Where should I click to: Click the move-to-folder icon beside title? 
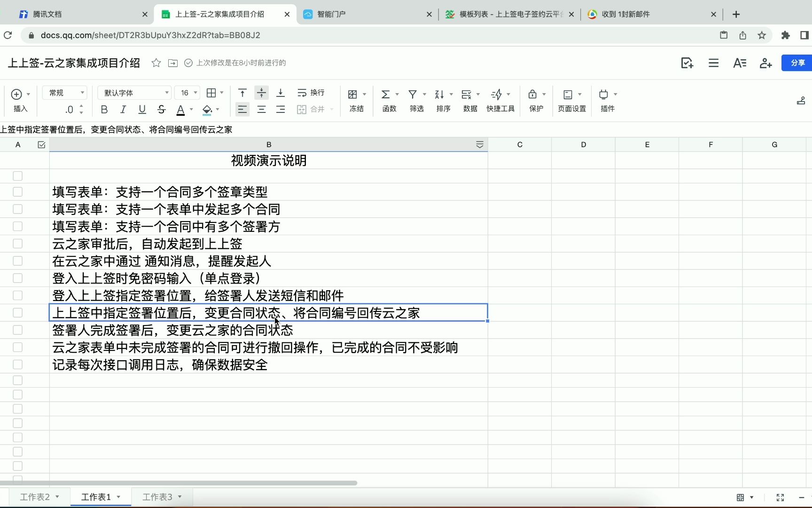[x=173, y=63]
